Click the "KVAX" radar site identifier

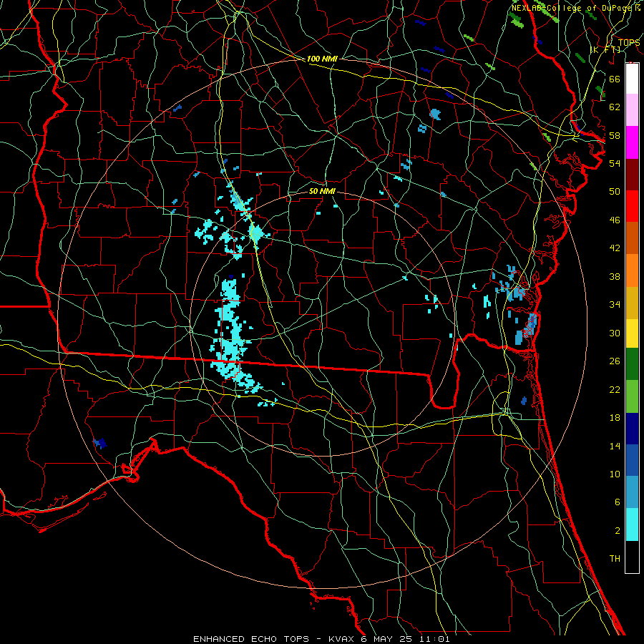(343, 639)
